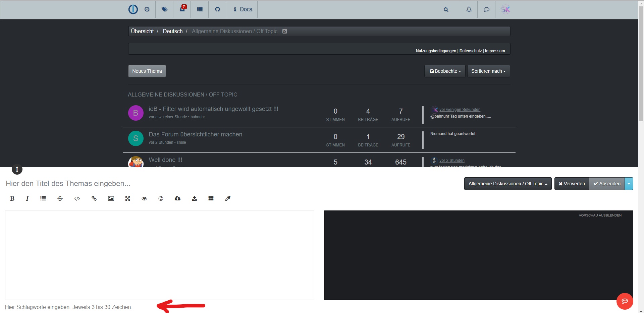Insert code block in composer
The width and height of the screenshot is (644, 313).
click(77, 199)
